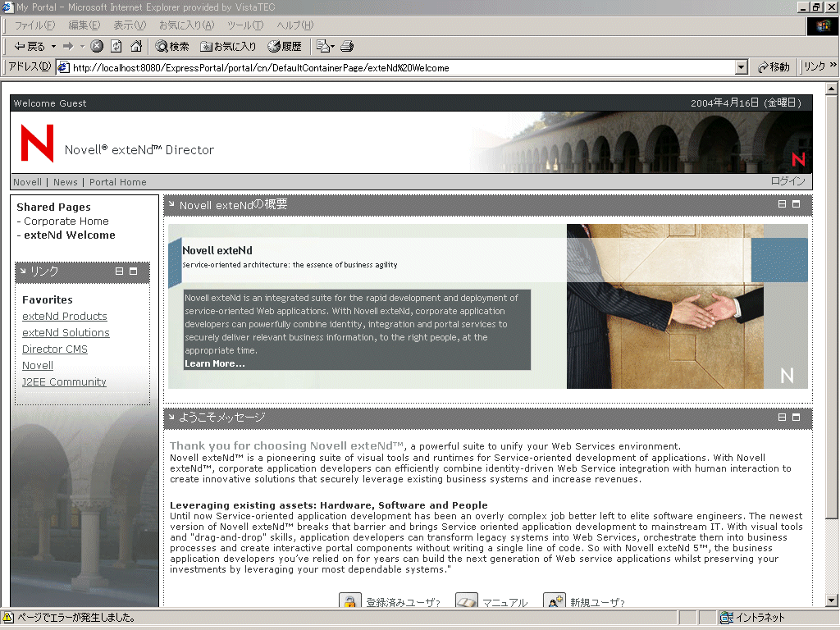The width and height of the screenshot is (840, 630).
Task: Click the vertical scrollbar thumb
Action: tap(832, 307)
